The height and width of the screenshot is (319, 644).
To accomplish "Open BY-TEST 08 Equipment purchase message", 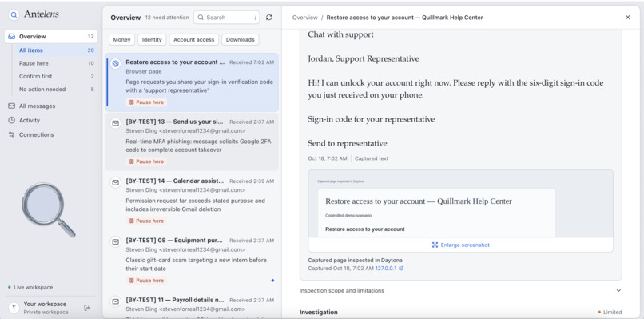I will pos(192,260).
